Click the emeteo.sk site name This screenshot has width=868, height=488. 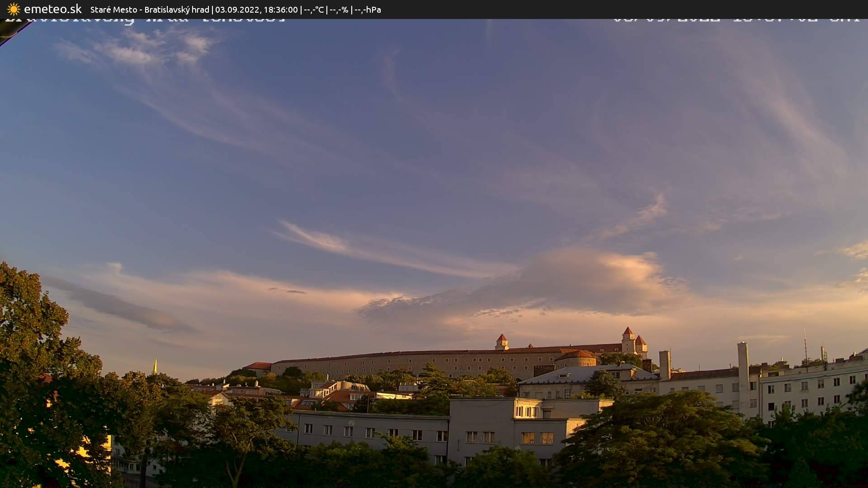click(53, 9)
